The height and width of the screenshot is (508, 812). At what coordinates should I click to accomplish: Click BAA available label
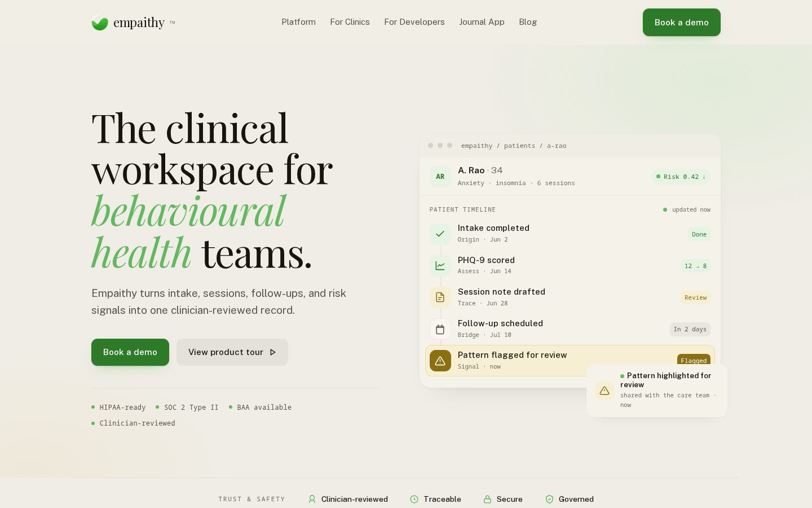point(264,407)
